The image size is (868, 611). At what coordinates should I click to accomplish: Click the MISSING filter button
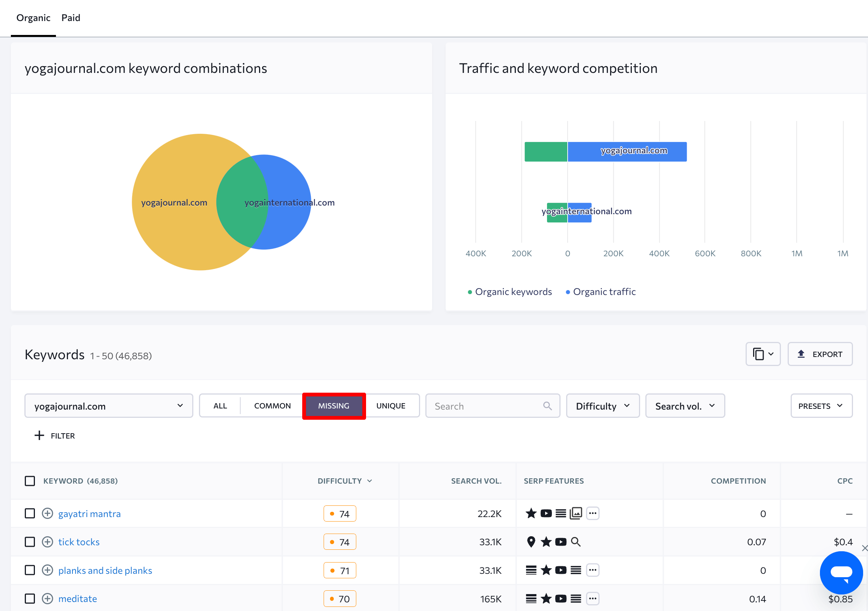333,405
